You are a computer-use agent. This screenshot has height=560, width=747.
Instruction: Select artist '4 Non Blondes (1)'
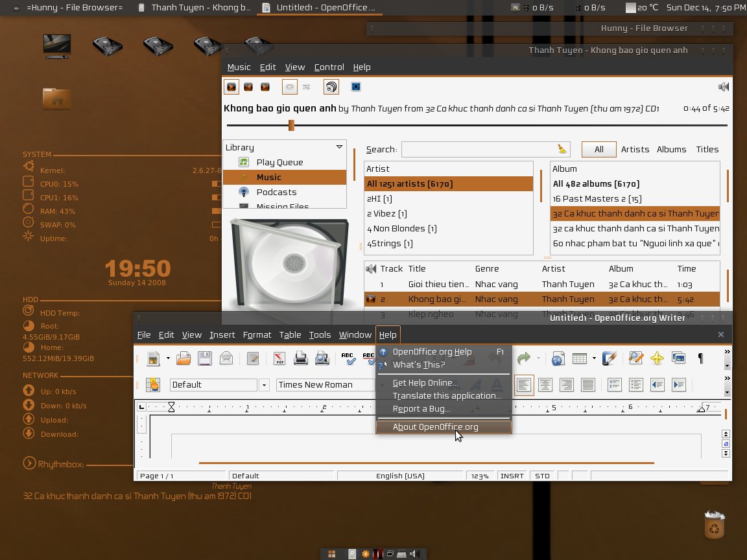point(448,229)
